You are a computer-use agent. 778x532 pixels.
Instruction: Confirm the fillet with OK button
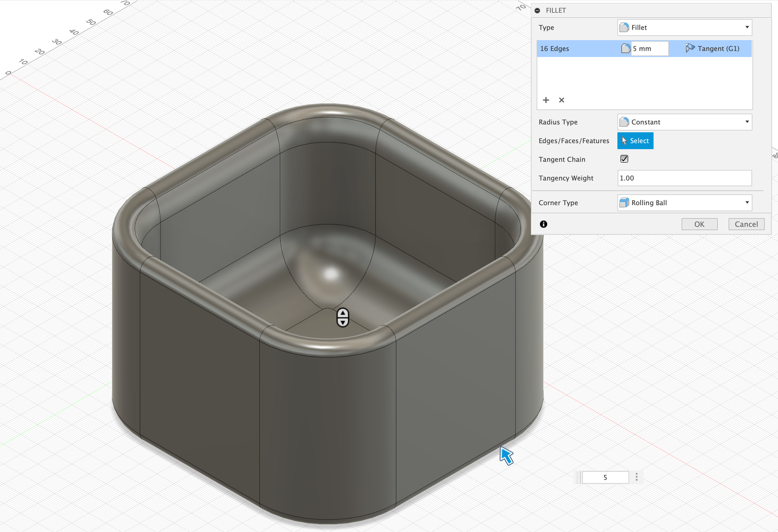(700, 224)
